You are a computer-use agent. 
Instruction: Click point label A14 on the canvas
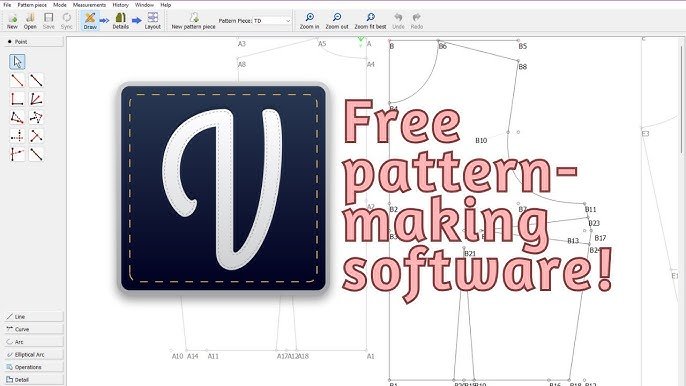(192, 356)
